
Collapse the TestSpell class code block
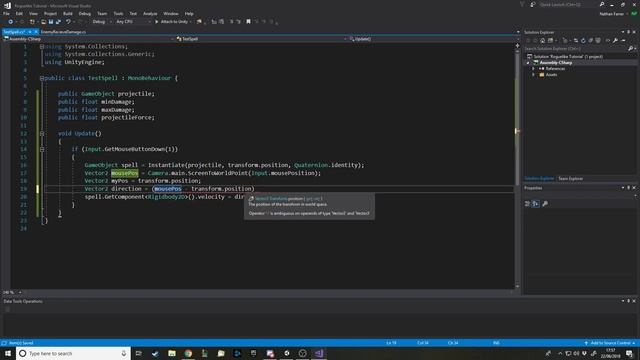42,78
